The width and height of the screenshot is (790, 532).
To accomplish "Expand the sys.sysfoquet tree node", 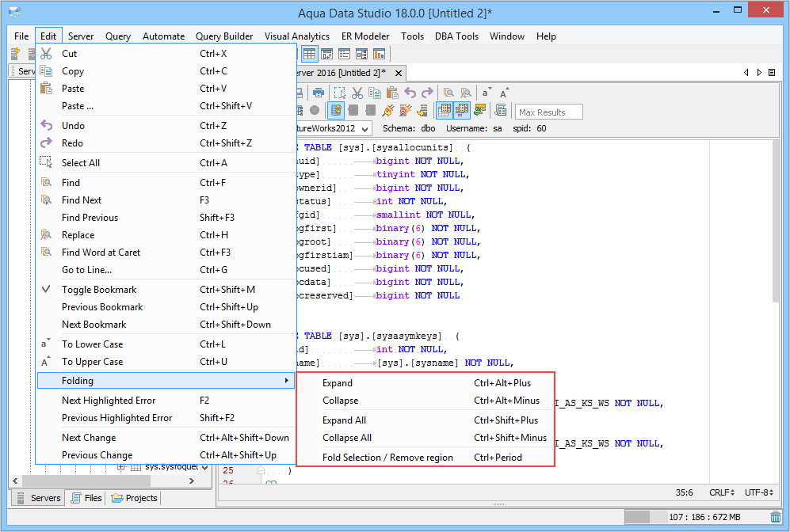I will pyautogui.click(x=121, y=467).
